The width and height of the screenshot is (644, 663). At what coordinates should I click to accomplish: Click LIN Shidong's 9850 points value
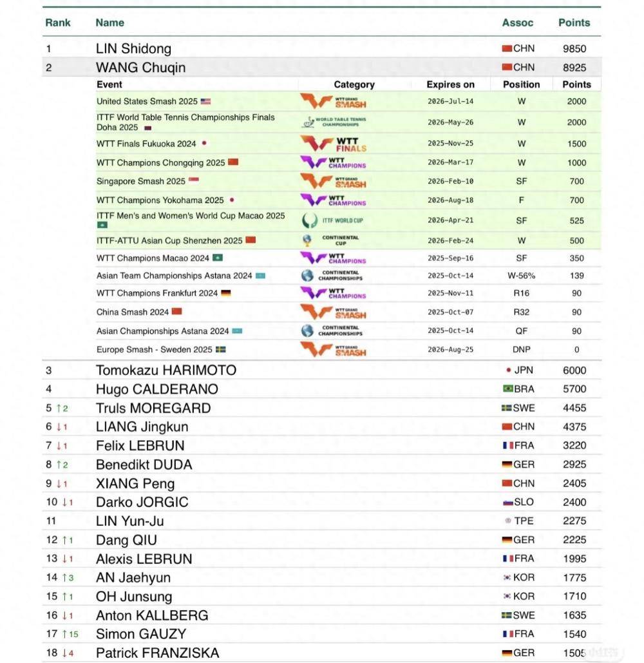(x=574, y=48)
